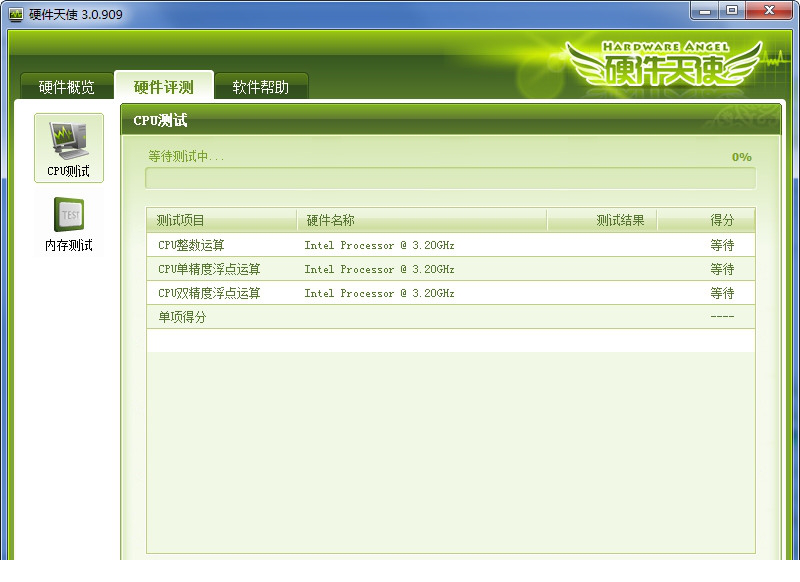
Task: Click 等待 score in CPU单精度浮点运算 row
Action: pos(722,269)
